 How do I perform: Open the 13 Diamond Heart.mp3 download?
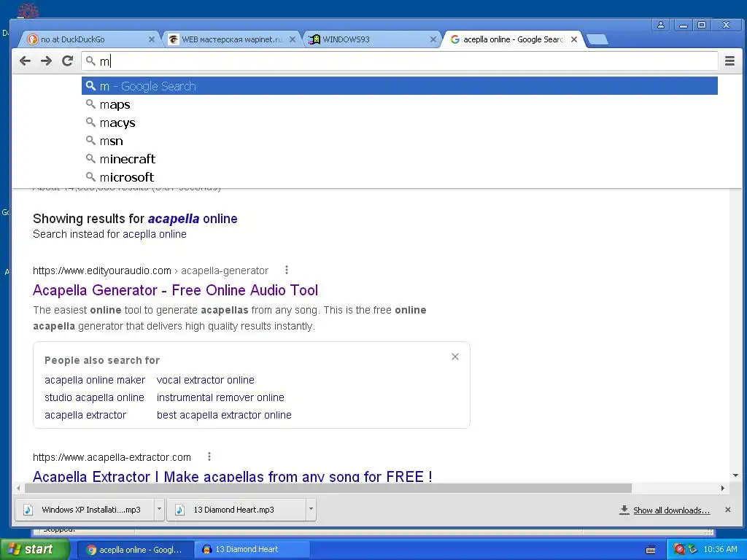coord(237,510)
